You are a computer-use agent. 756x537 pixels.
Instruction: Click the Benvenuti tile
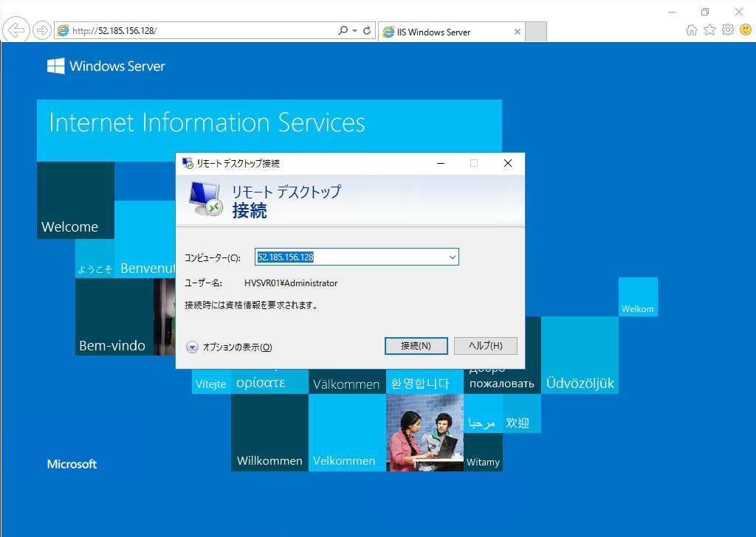click(x=145, y=239)
